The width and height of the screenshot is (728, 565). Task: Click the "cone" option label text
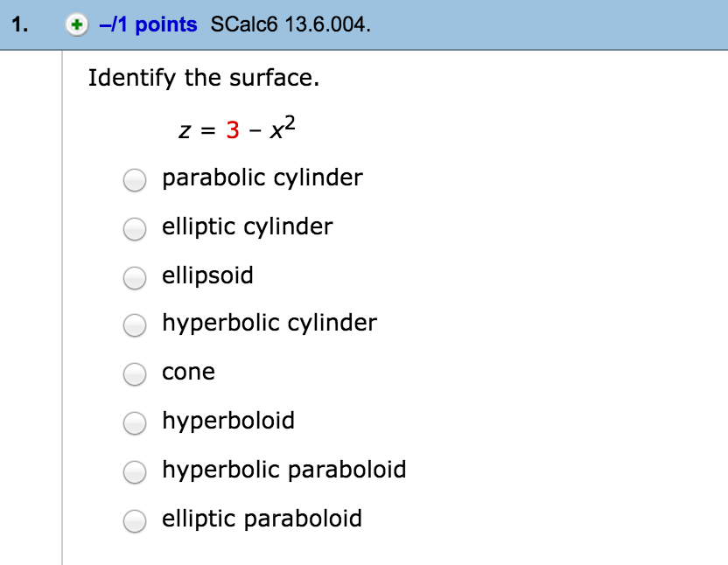click(188, 372)
